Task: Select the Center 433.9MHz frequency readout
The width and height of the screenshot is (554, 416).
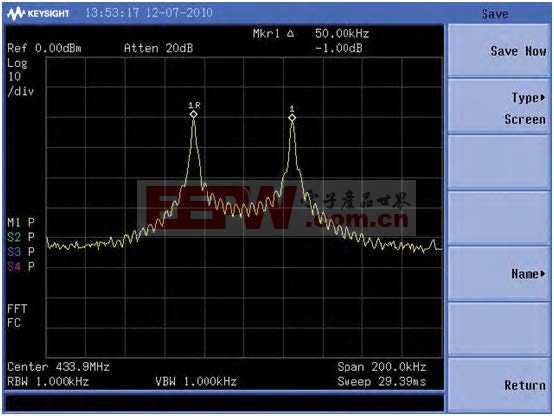Action: click(x=58, y=367)
